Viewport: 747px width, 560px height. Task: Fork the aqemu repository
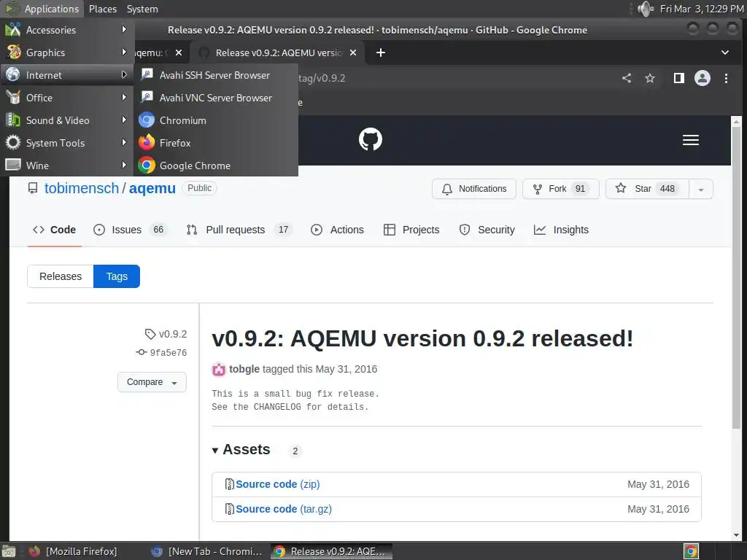tap(561, 189)
